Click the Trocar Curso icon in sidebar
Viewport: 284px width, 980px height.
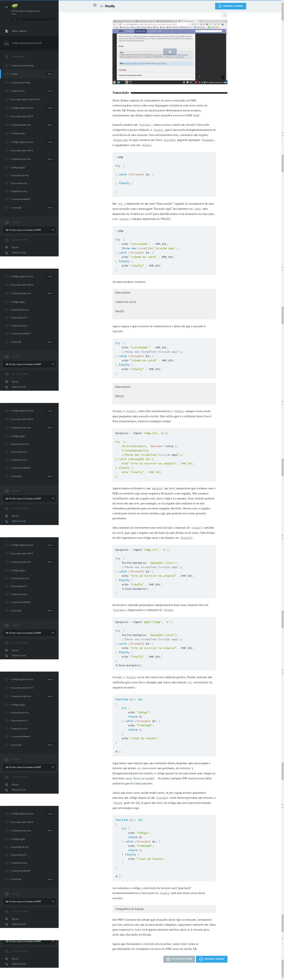[x=6, y=253]
